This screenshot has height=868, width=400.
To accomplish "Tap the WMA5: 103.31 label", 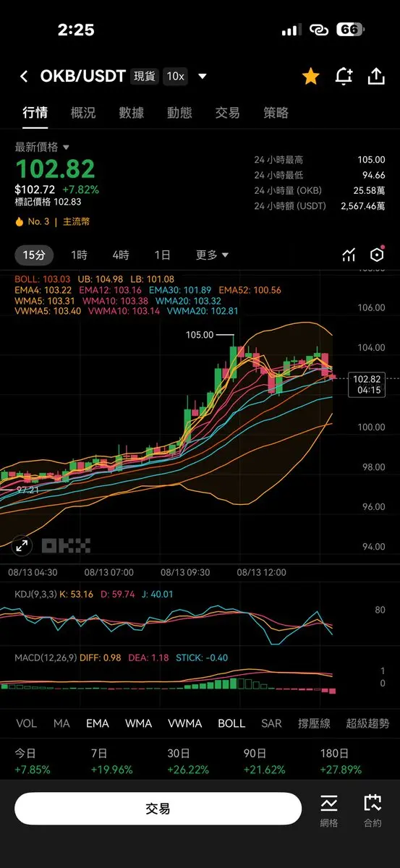I will pos(45,301).
